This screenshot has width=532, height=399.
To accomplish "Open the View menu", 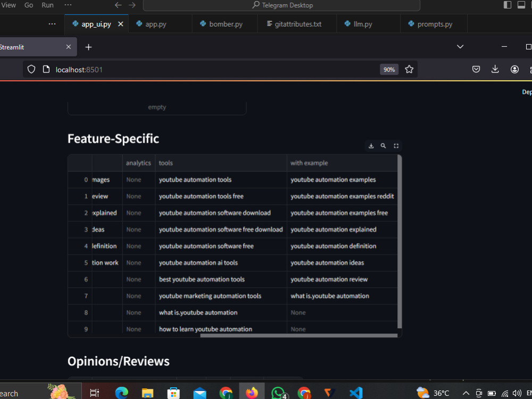I will click(x=9, y=5).
